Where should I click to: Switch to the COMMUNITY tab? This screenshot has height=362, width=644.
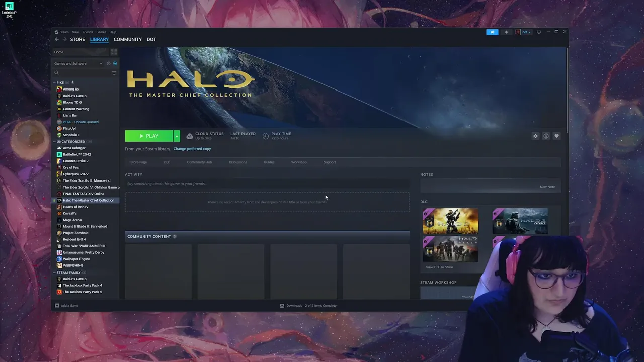tap(128, 39)
